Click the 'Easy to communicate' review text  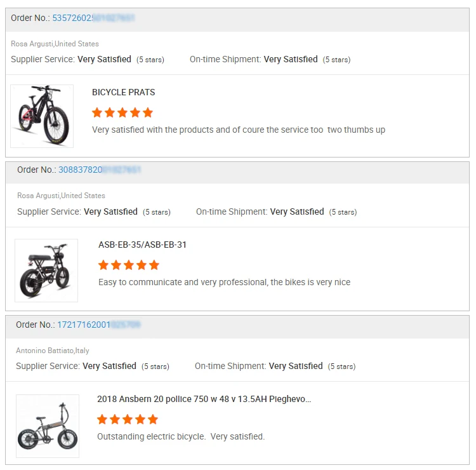tap(224, 282)
